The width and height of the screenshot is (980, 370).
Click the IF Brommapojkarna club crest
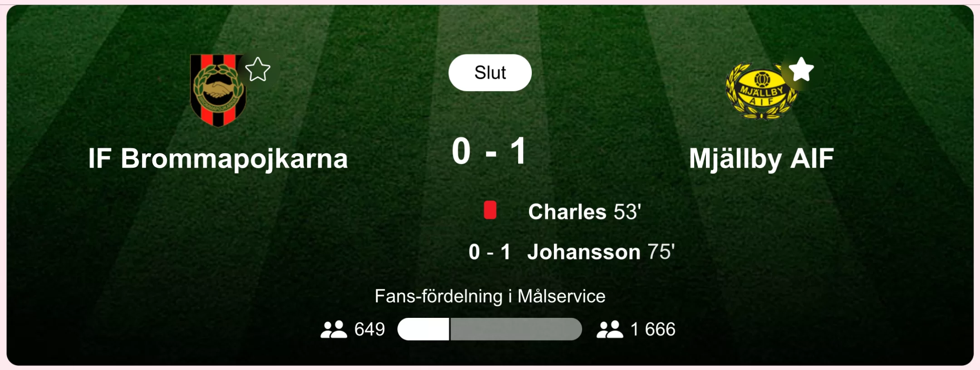pos(217,91)
